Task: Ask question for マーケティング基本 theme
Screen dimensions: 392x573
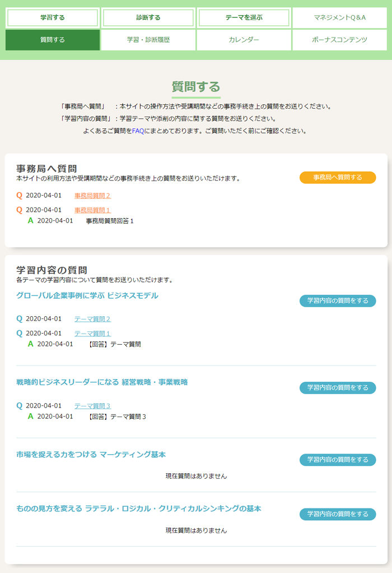Action: 338,460
